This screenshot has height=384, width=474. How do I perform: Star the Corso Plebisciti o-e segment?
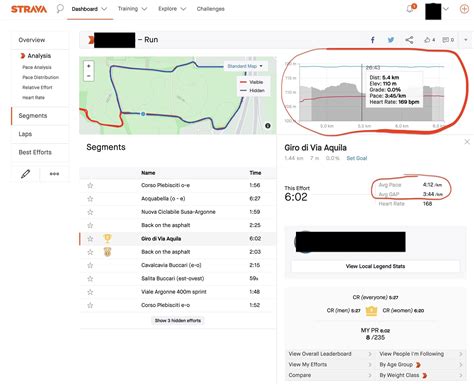(90, 185)
